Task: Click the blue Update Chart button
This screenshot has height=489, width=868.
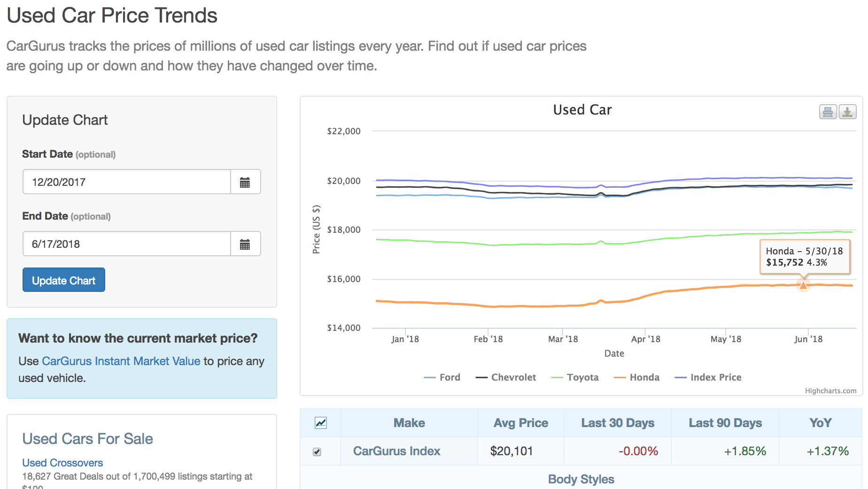Action: 64,280
